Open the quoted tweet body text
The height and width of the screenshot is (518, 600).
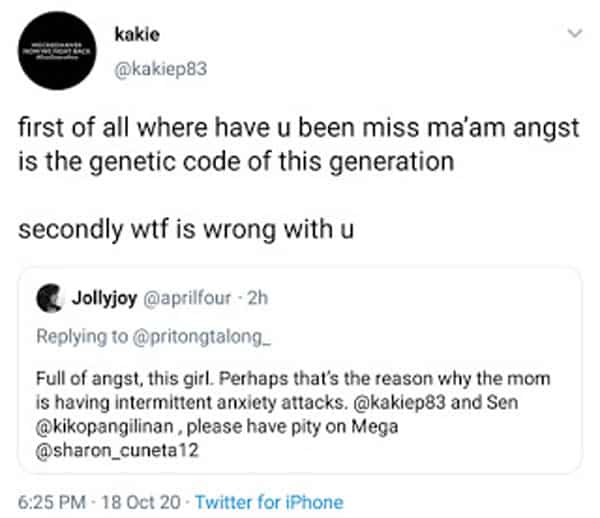point(293,415)
